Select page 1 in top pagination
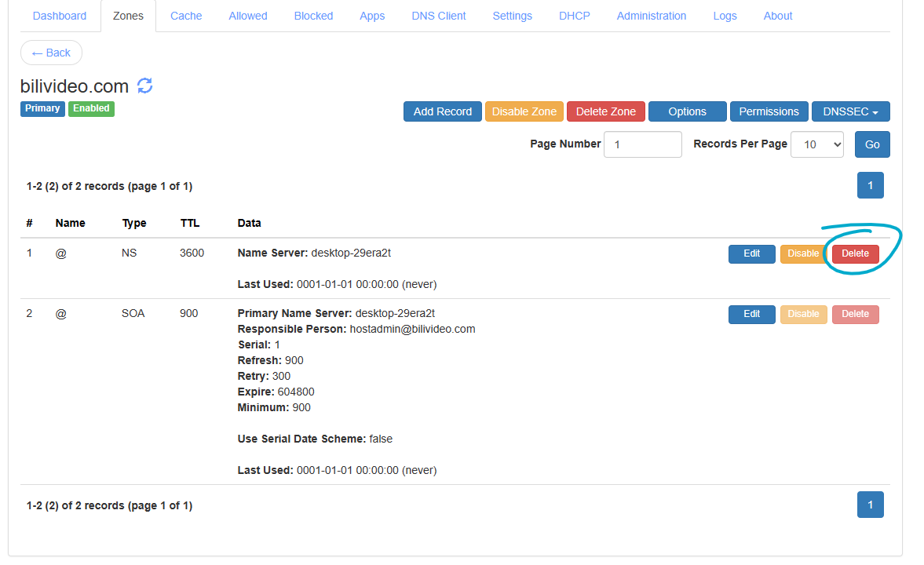924x565 pixels. (871, 185)
